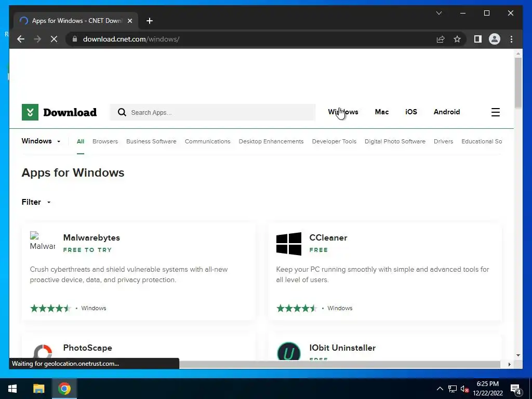532x399 pixels.
Task: Click the browser forward arrow
Action: click(x=37, y=39)
